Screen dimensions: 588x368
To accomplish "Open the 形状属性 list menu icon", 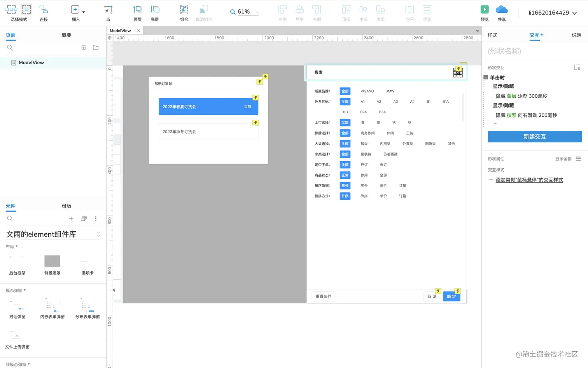I will 578,158.
